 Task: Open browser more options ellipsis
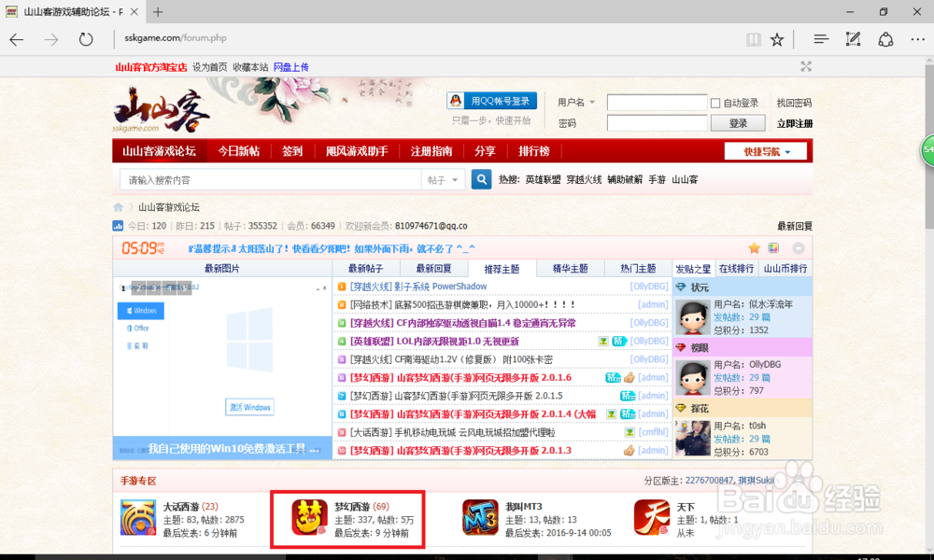[918, 39]
